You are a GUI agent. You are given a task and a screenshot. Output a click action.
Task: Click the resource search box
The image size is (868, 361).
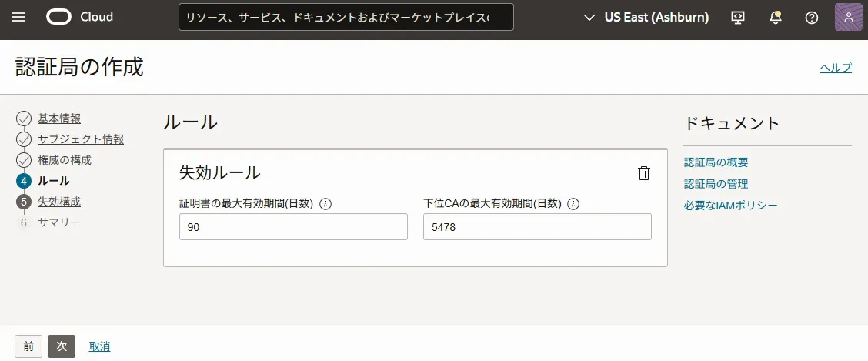(x=346, y=17)
